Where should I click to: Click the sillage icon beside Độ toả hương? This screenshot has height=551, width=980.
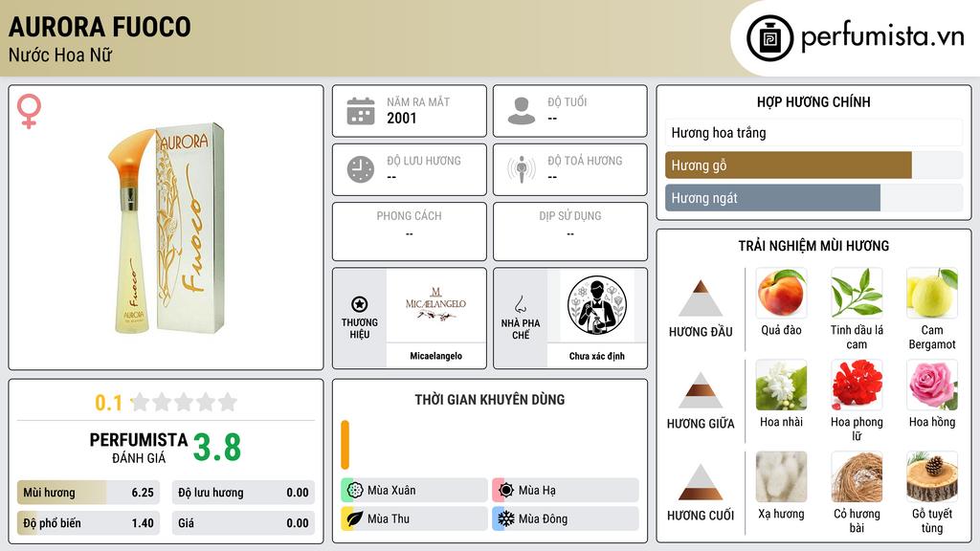[x=522, y=169]
